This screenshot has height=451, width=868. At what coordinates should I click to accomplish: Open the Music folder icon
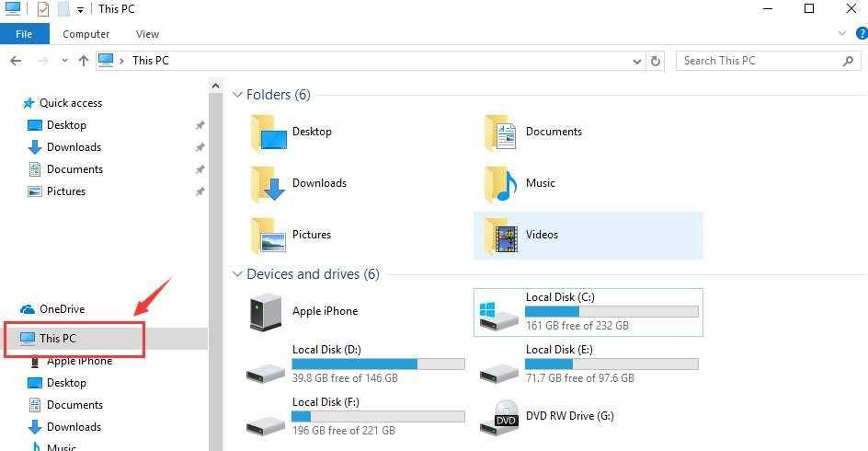point(501,183)
